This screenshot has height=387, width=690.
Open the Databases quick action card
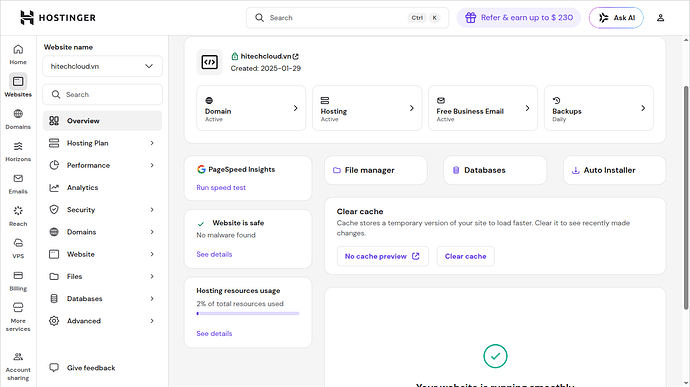[495, 170]
